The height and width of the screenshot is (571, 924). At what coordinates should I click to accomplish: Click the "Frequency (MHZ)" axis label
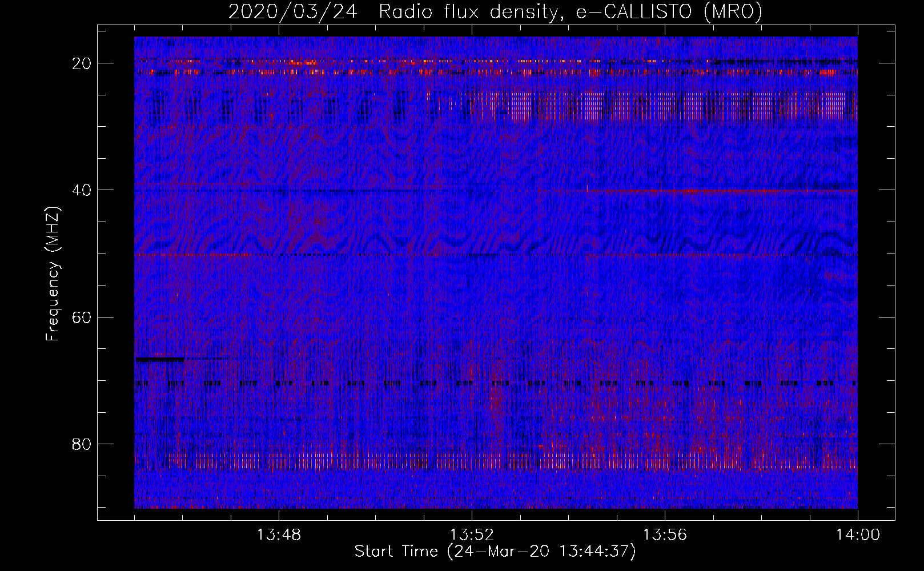click(53, 274)
